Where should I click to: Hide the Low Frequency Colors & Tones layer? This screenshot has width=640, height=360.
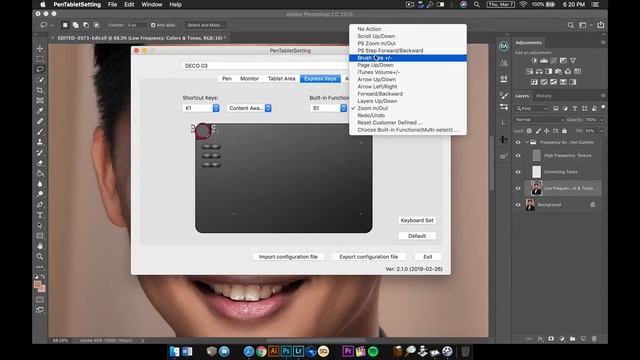click(518, 188)
